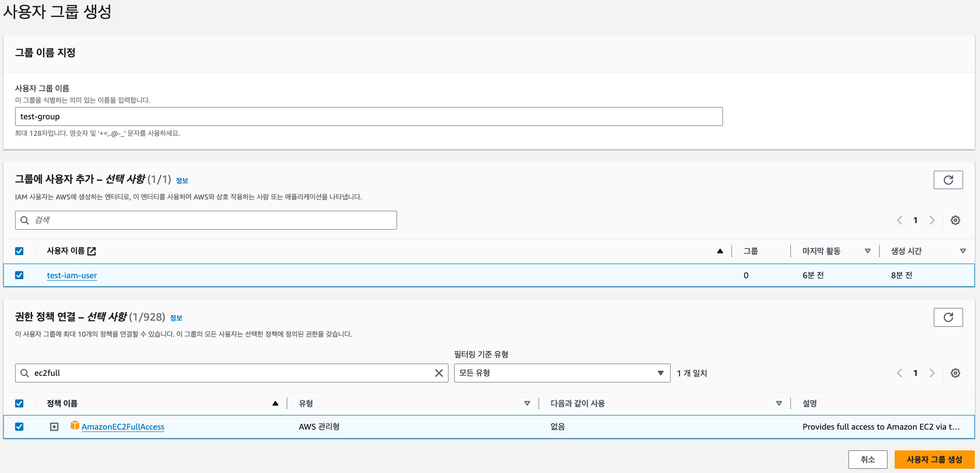Toggle select-all checkbox in user table header
980x473 pixels.
[19, 251]
